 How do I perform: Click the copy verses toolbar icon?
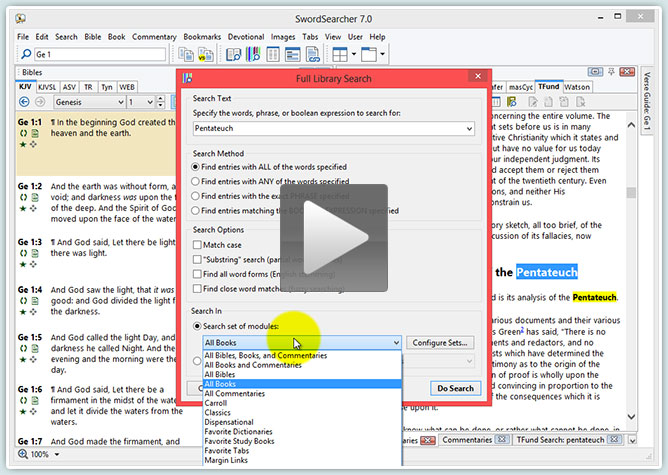click(x=186, y=55)
